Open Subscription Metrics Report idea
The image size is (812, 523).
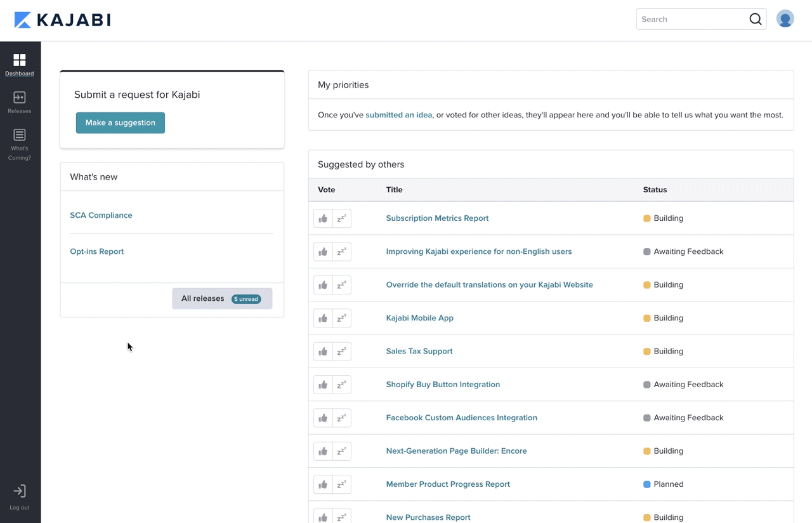click(x=437, y=218)
